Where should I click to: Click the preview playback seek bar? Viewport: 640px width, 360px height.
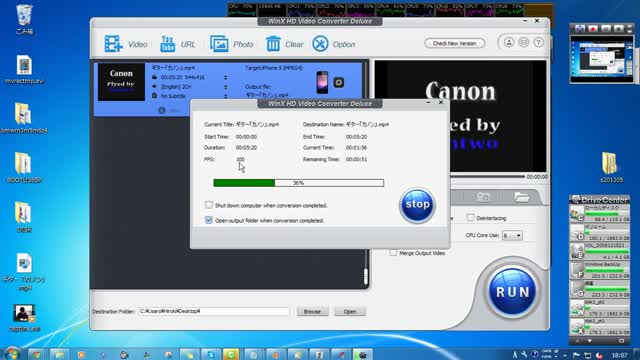tap(487, 177)
